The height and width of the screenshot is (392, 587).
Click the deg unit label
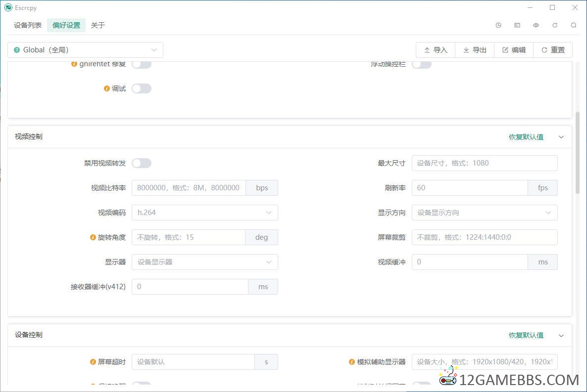[x=261, y=237]
